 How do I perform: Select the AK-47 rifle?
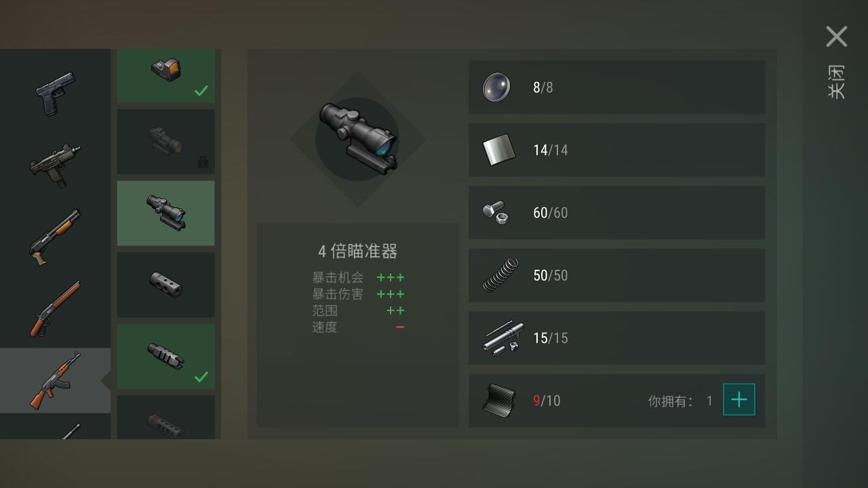click(55, 380)
